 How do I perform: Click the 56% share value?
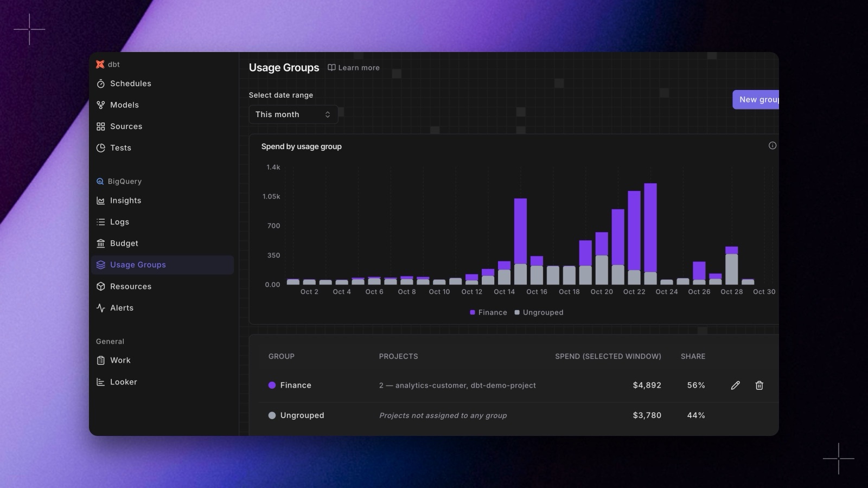(696, 386)
